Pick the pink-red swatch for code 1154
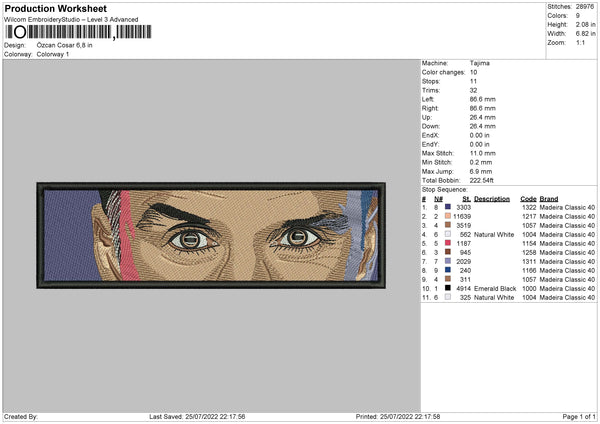 (x=447, y=243)
